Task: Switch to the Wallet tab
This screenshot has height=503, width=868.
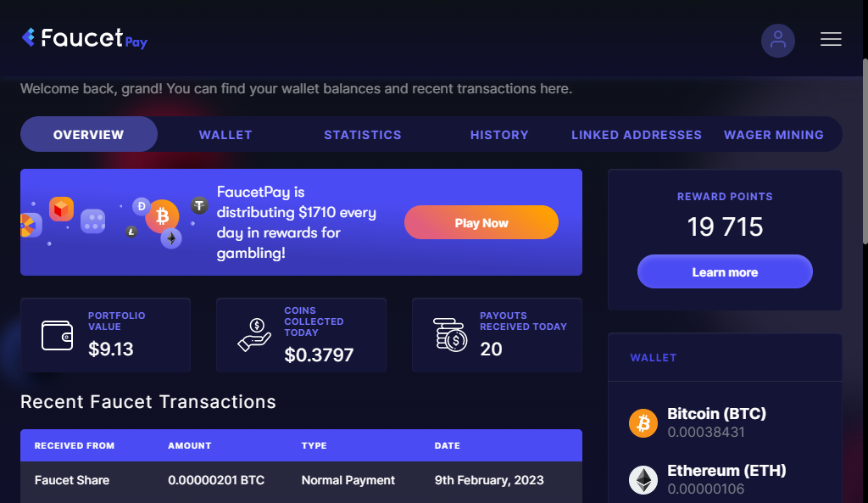Action: [225, 135]
